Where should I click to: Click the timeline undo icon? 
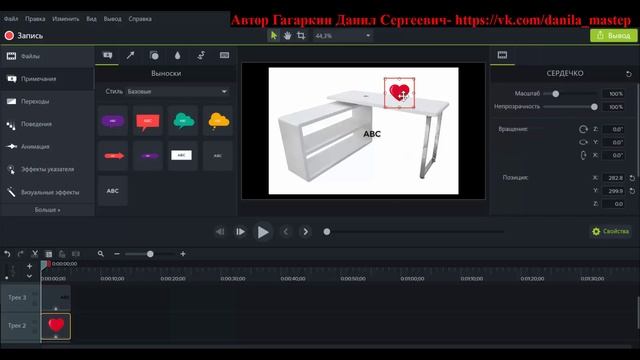[7, 254]
